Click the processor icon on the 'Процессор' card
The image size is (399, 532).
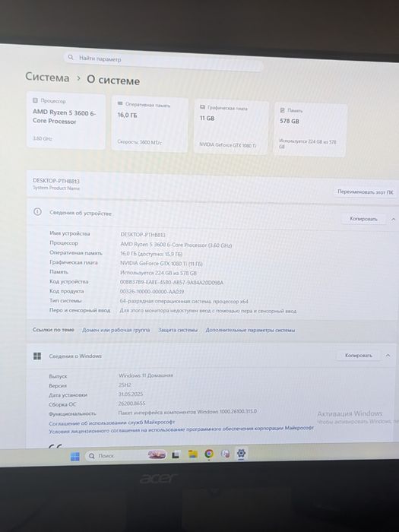[35, 100]
